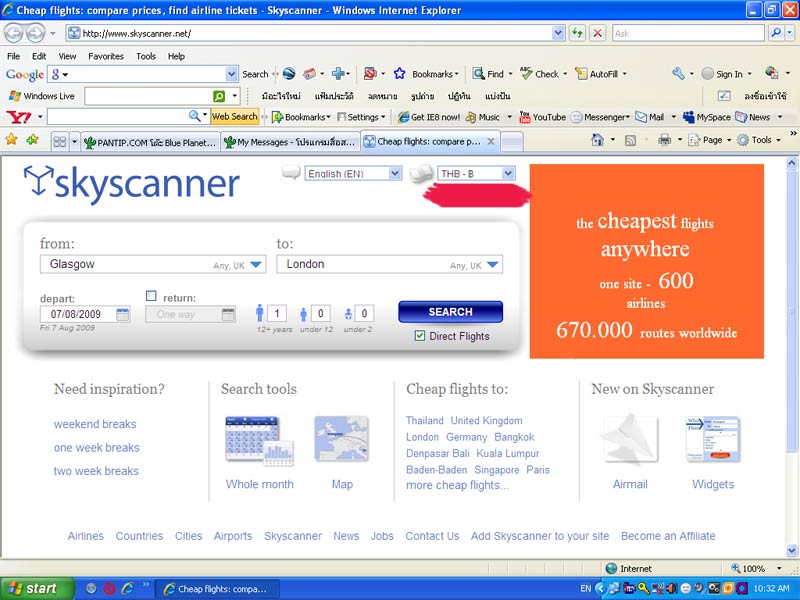Open the address bar URL history dropdown
Image resolution: width=800 pixels, height=600 pixels.
click(558, 34)
